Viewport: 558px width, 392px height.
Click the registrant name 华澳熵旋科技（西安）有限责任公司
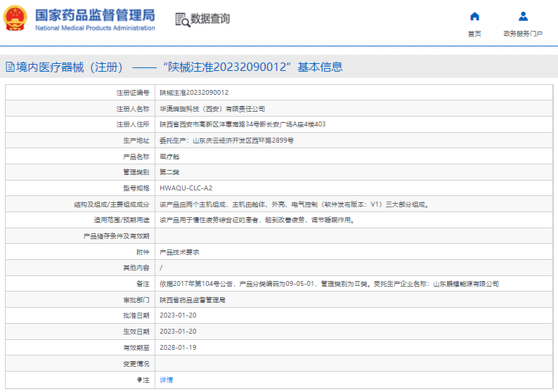pyautogui.click(x=212, y=109)
